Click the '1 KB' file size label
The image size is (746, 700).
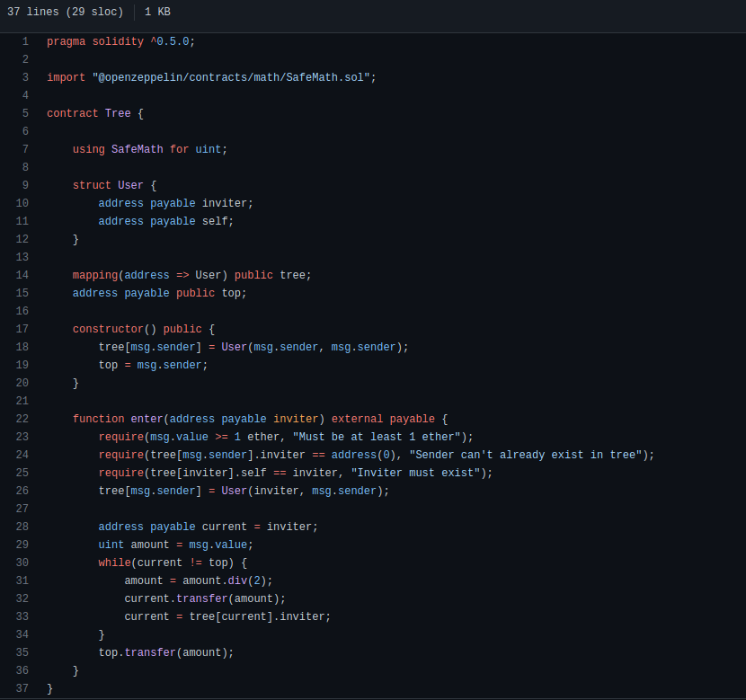point(157,13)
